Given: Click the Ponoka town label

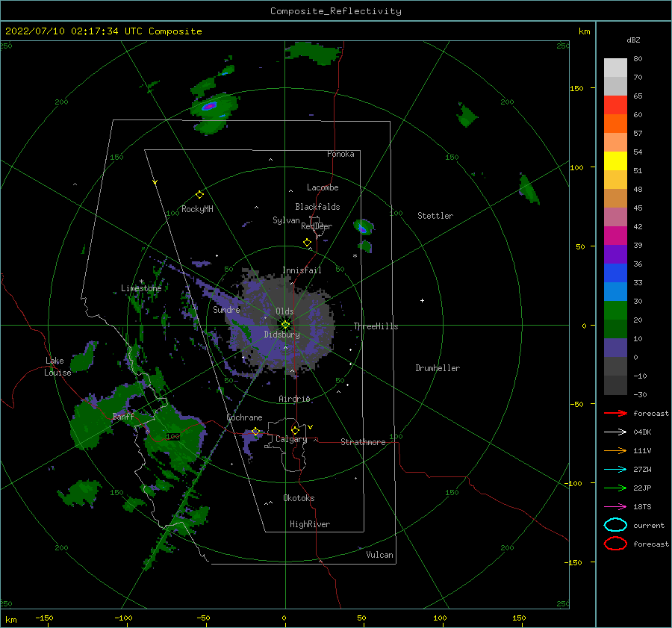Looking at the screenshot, I should [340, 154].
